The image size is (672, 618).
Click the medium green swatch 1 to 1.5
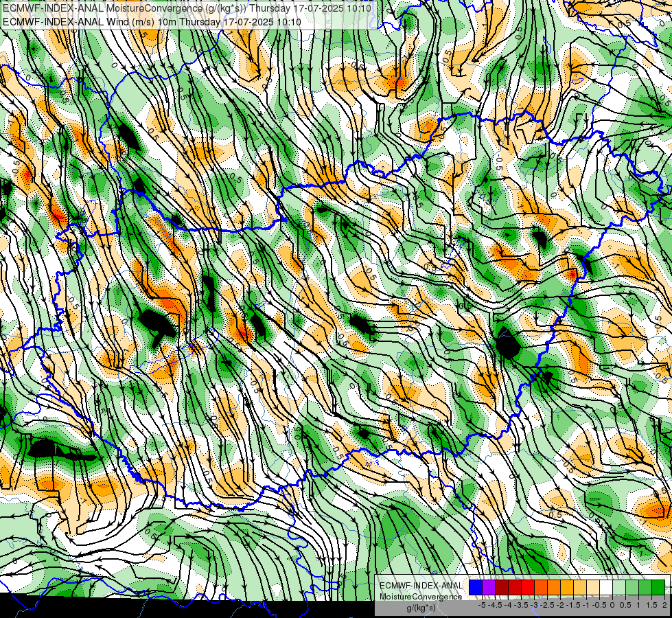click(645, 588)
